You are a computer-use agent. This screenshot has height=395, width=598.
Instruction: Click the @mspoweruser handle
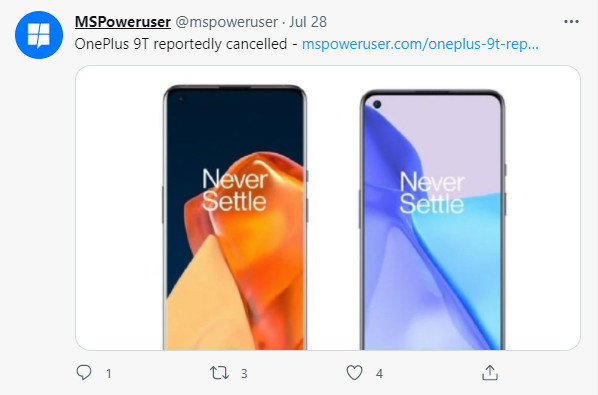pos(227,22)
